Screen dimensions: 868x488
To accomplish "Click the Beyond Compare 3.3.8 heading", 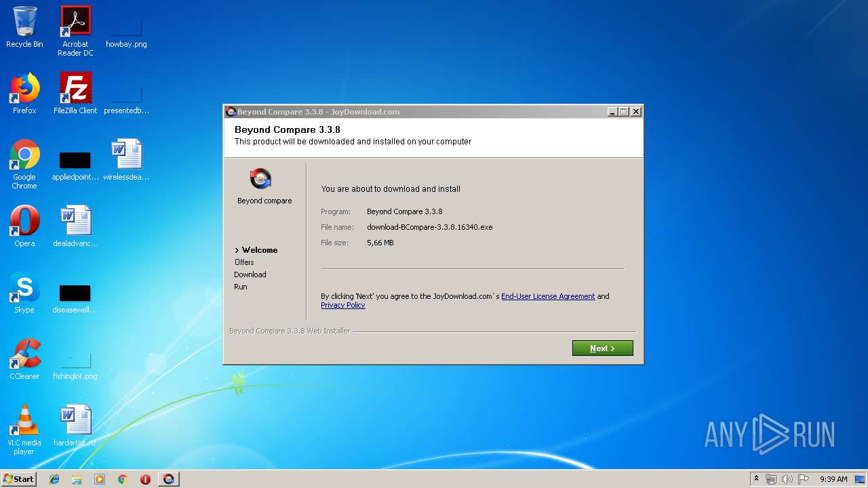I will click(x=288, y=129).
